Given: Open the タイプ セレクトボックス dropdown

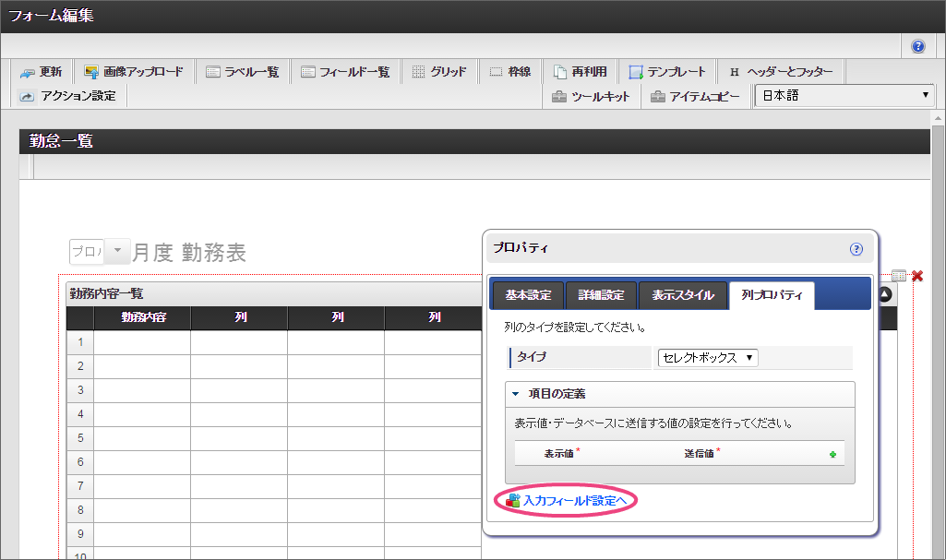Looking at the screenshot, I should [707, 358].
